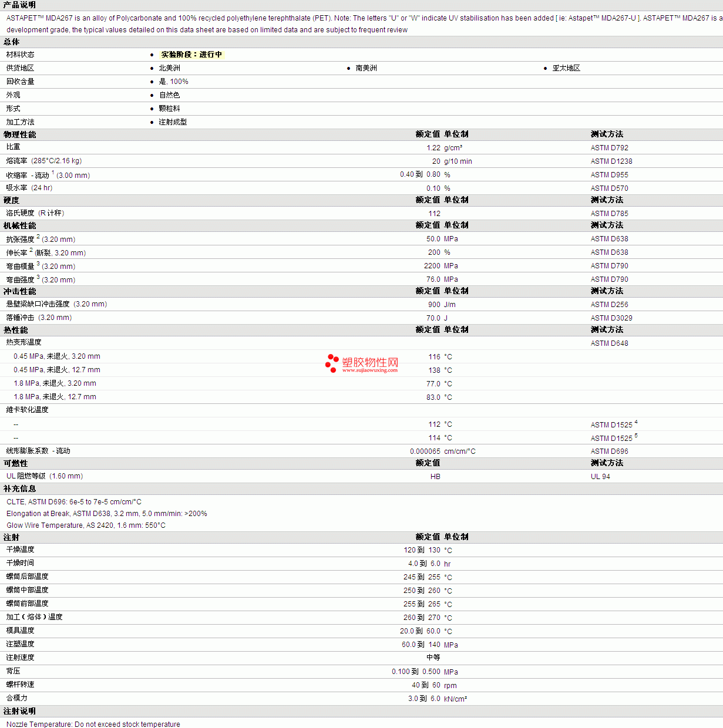Click the 洛氏硬度 value 112
723x728 pixels.
coord(434,214)
